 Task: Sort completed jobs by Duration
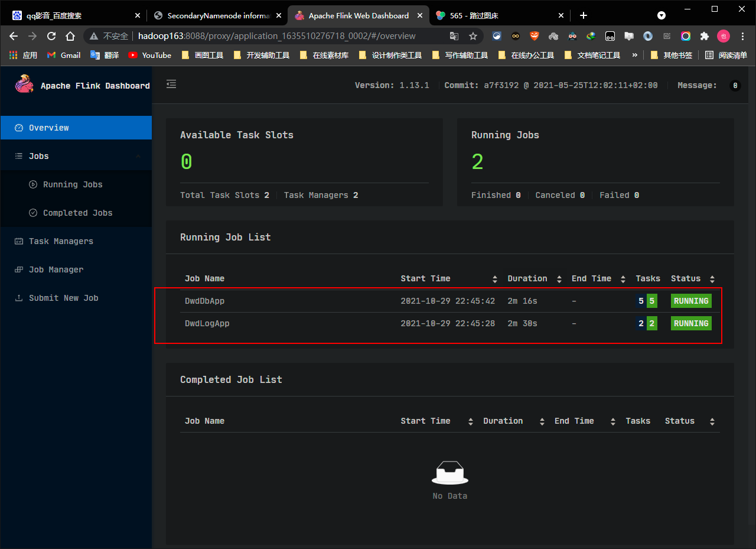point(542,421)
